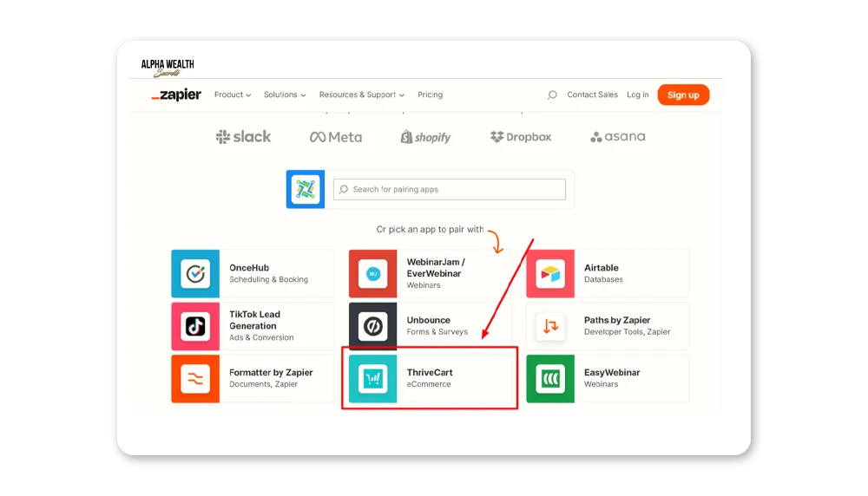Click the Webinars label under EasyWebinar
868x496 pixels.
point(602,384)
